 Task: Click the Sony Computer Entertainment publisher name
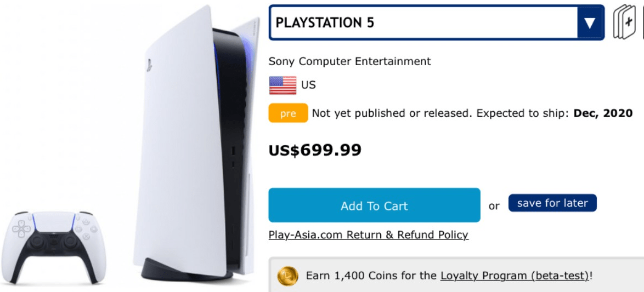tap(349, 61)
